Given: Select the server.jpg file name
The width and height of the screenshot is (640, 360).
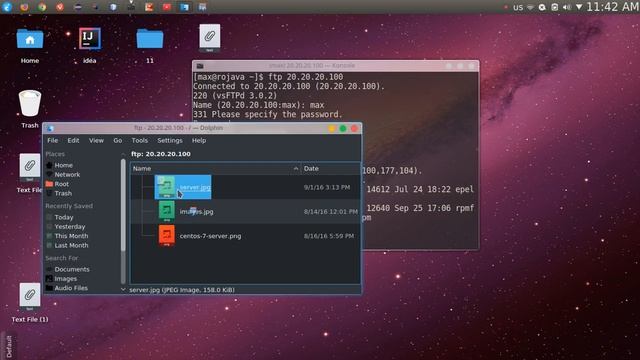Looking at the screenshot, I should 195,187.
